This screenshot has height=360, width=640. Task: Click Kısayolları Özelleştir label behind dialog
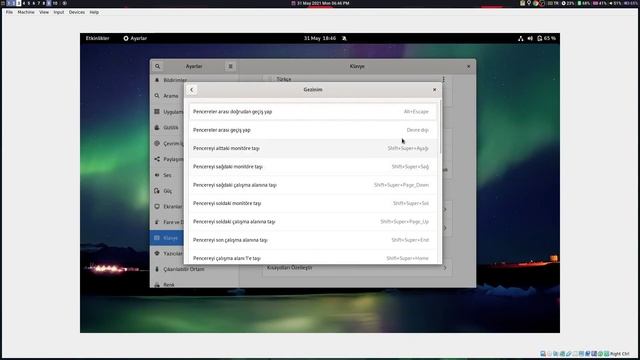pyautogui.click(x=289, y=268)
